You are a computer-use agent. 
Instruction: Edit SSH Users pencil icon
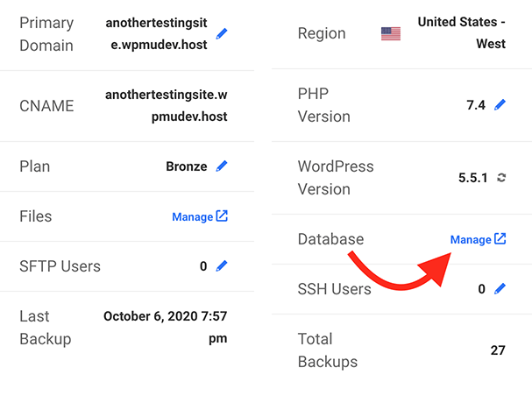pyautogui.click(x=500, y=289)
